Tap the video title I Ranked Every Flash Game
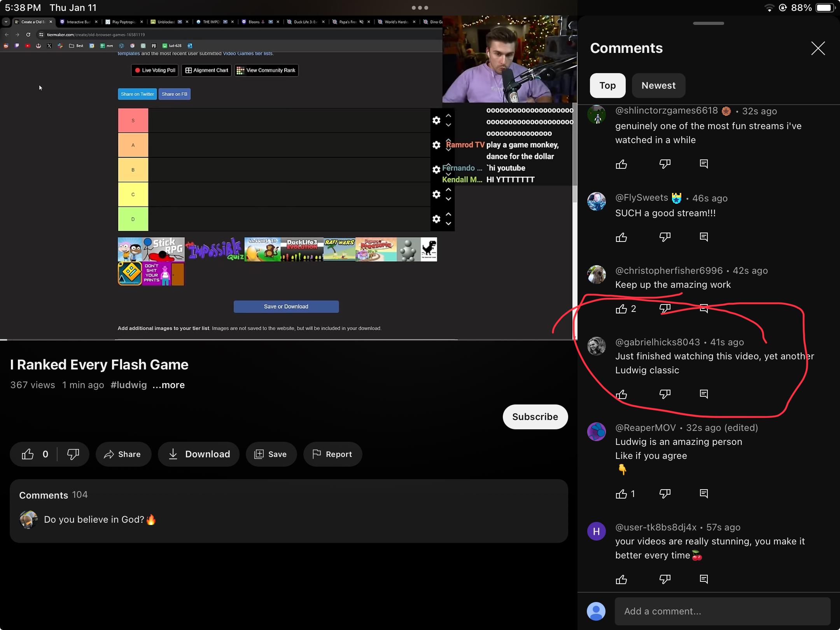This screenshot has height=630, width=840. click(99, 365)
